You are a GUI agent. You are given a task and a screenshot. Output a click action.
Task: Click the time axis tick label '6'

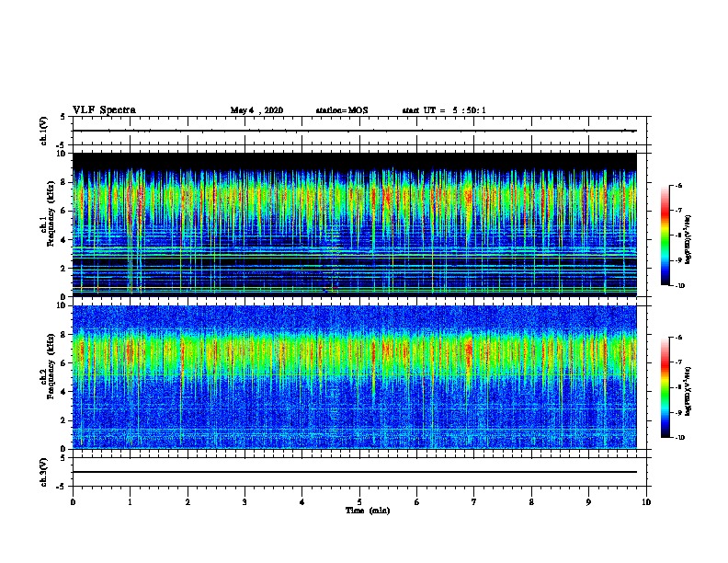(x=417, y=501)
